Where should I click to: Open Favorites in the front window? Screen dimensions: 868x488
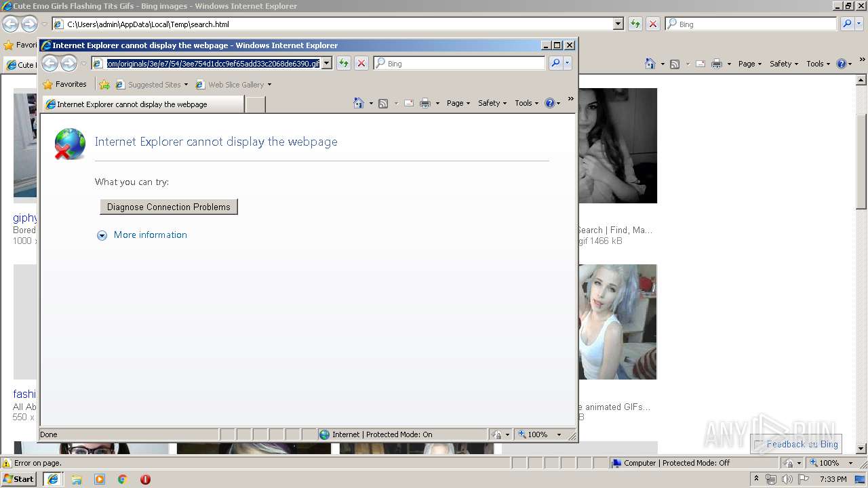[x=64, y=85]
